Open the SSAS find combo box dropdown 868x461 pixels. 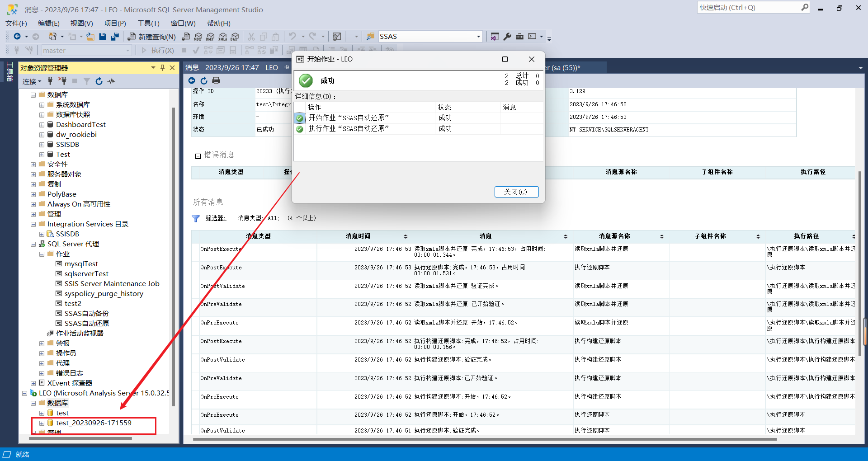478,37
